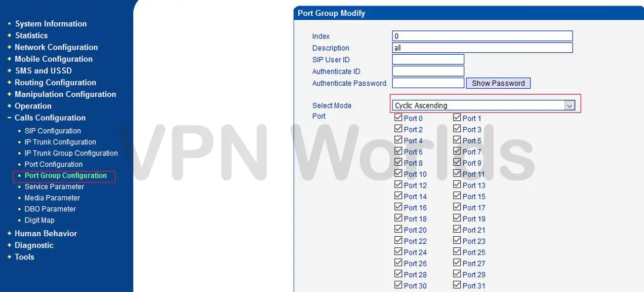Viewport: 644px width, 292px height.
Task: Toggle Port 31 off
Action: [x=456, y=284]
